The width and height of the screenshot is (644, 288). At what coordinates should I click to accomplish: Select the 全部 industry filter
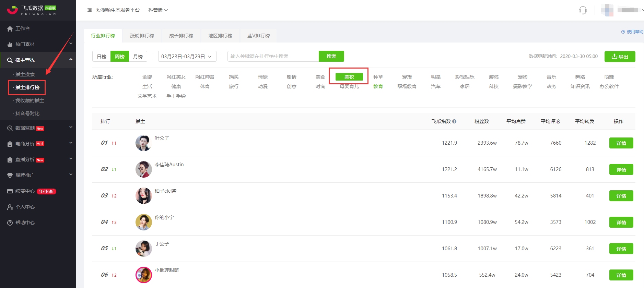click(x=147, y=77)
